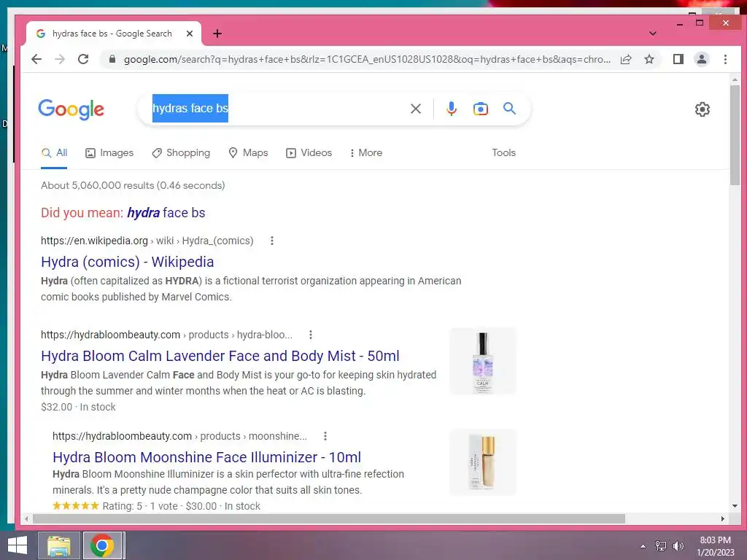Click the Moonshine Illuminizer product thumbnail
Screen dimensions: 747x560
coord(483,462)
